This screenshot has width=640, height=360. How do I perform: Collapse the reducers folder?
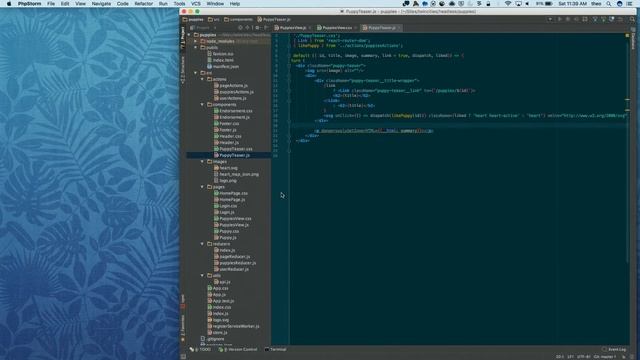point(202,244)
